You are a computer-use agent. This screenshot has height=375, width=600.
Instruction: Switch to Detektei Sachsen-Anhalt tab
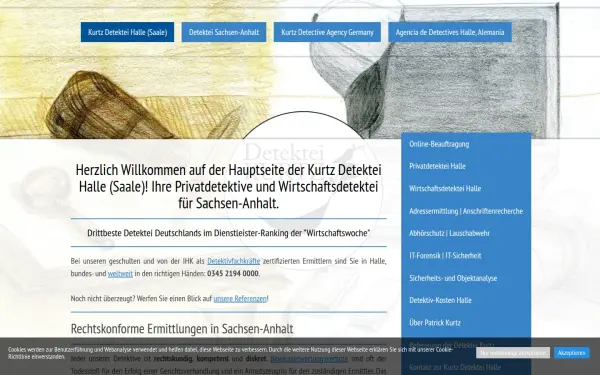tap(224, 32)
